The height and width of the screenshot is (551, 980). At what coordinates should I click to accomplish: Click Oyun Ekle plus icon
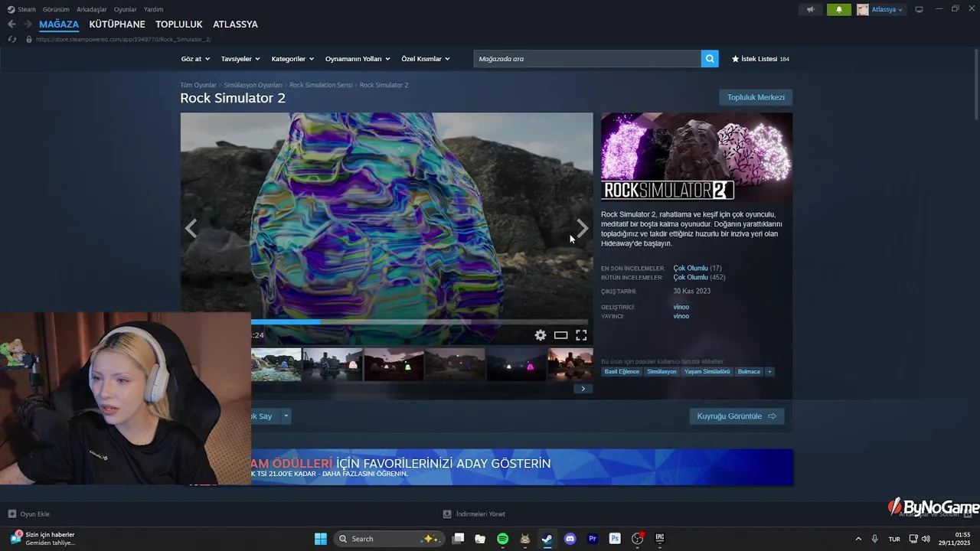11,514
